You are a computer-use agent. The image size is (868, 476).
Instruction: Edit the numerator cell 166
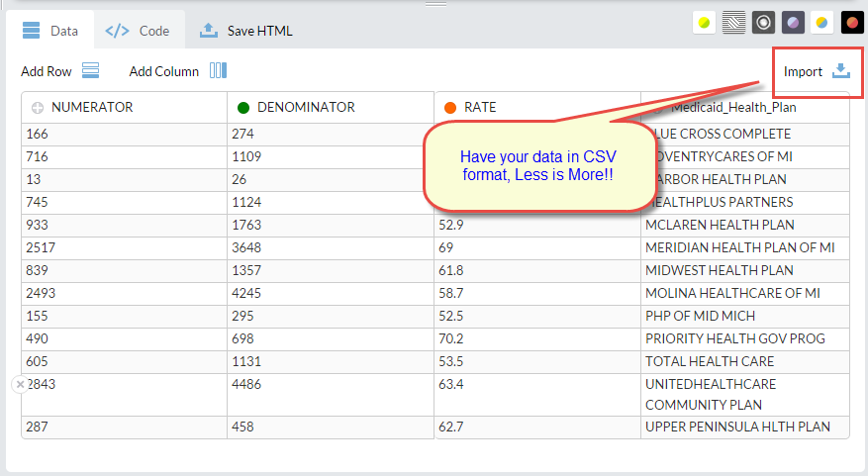(125, 135)
